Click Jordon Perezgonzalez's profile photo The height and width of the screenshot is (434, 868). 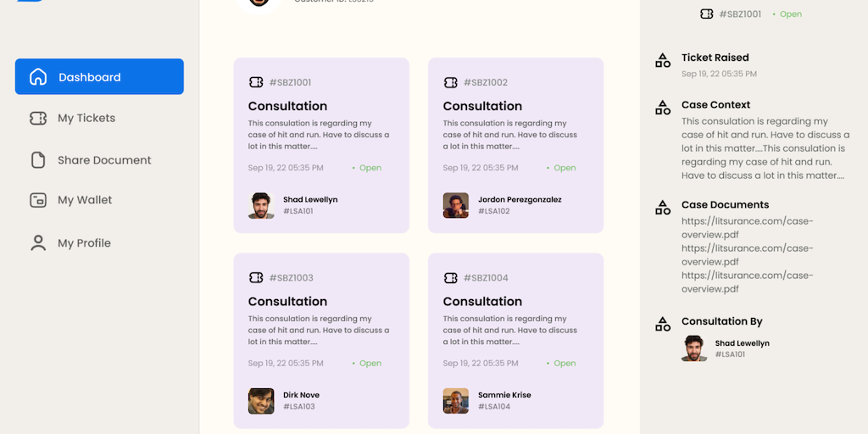tap(455, 205)
